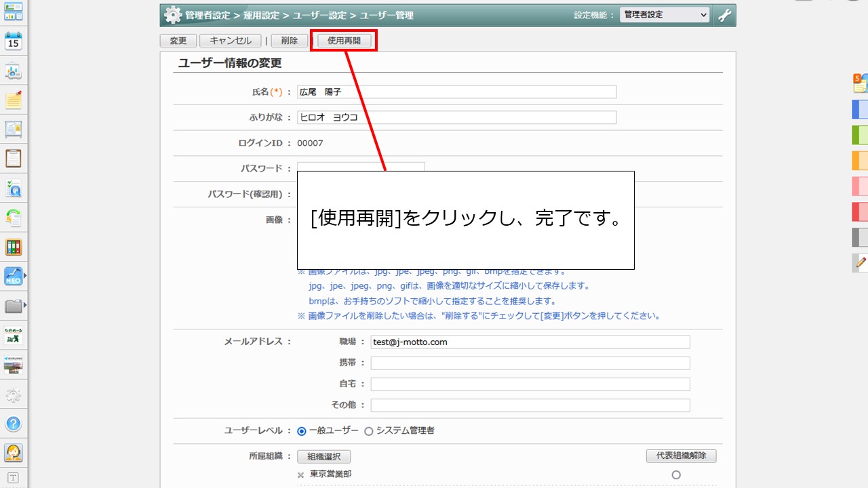Click the blue NEO chart icon
868x488 pixels.
click(x=13, y=276)
